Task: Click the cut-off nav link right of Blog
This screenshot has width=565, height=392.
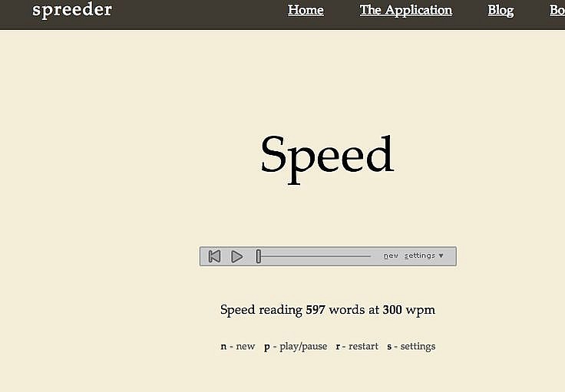Action: [557, 10]
